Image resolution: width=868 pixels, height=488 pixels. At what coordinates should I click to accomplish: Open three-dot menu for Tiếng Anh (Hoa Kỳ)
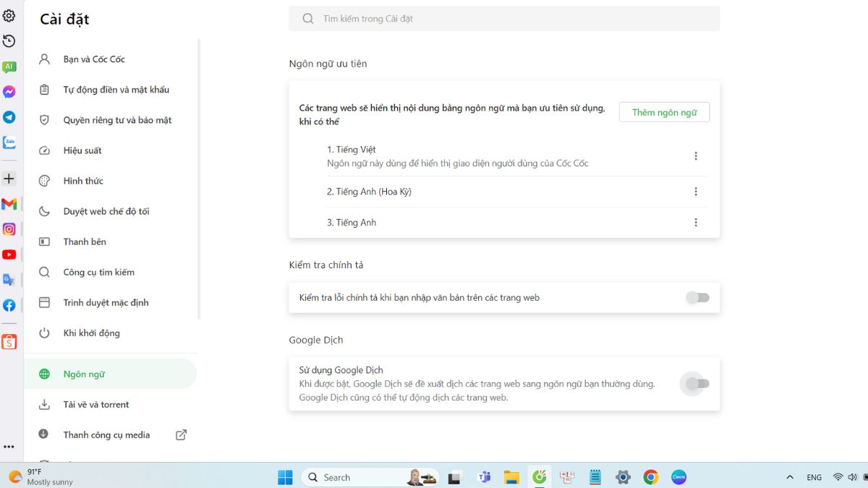point(696,192)
